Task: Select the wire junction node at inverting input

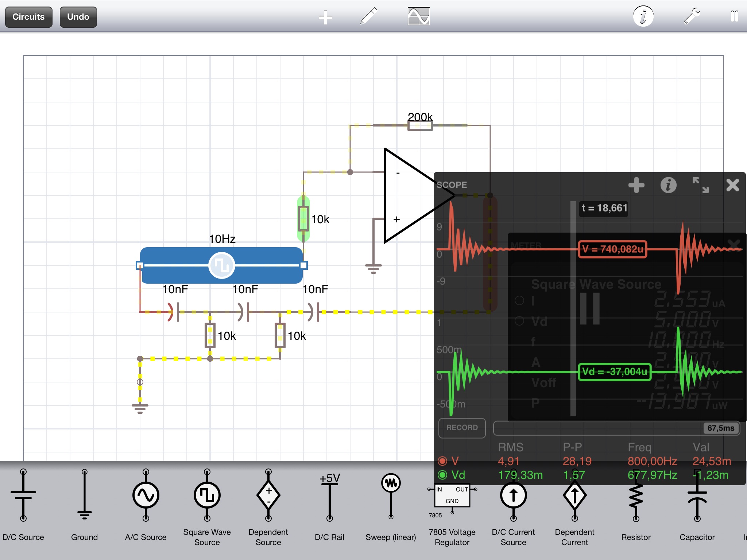Action: pyautogui.click(x=350, y=172)
